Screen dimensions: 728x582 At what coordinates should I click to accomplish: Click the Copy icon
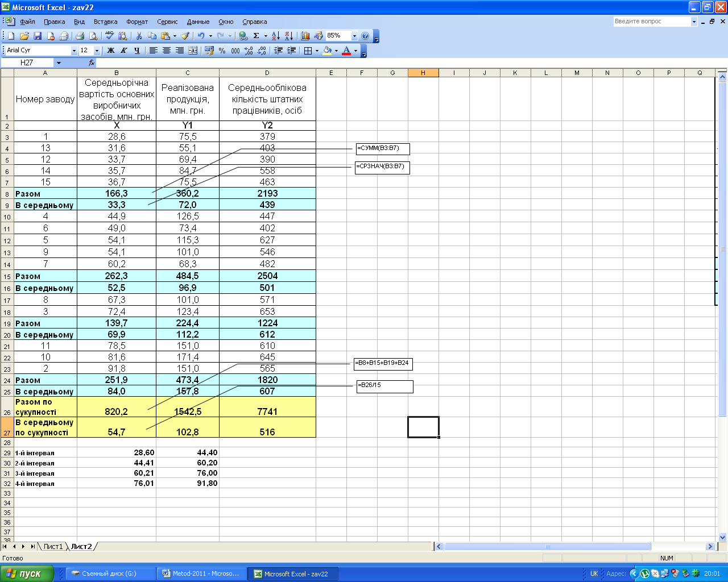tap(152, 36)
